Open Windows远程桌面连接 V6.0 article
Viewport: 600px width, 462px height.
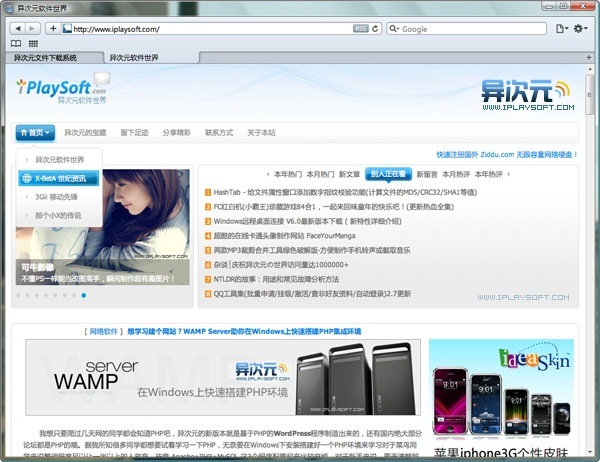pyautogui.click(x=307, y=221)
